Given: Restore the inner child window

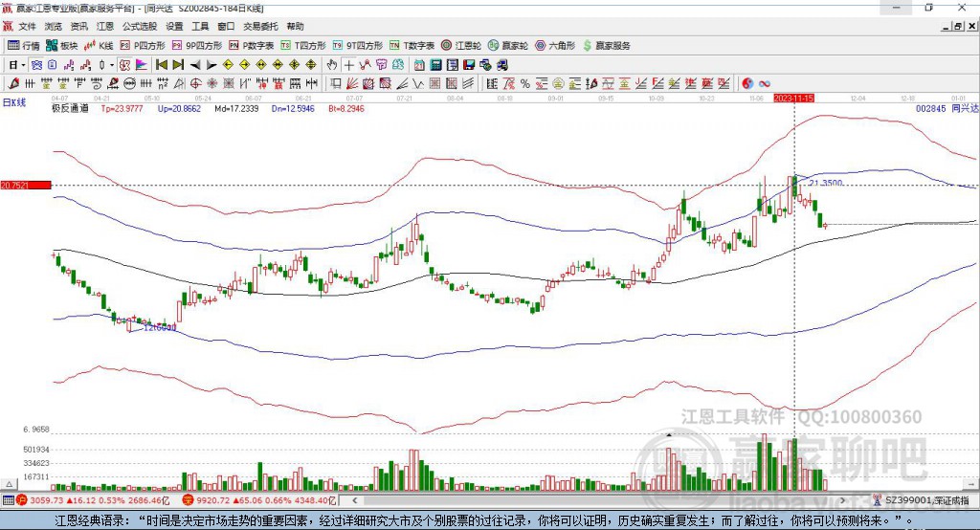Looking at the screenshot, I should 958,26.
